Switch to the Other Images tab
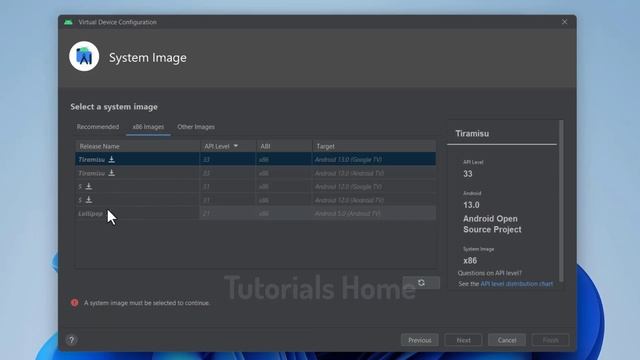 [196, 127]
